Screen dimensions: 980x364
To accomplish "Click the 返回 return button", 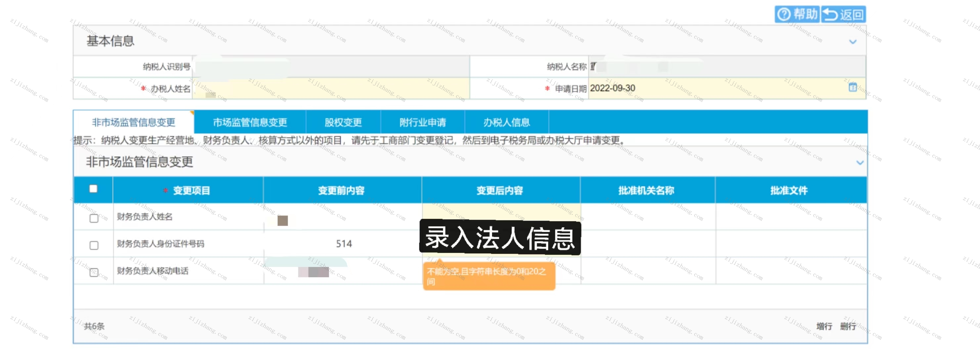I will pyautogui.click(x=843, y=15).
